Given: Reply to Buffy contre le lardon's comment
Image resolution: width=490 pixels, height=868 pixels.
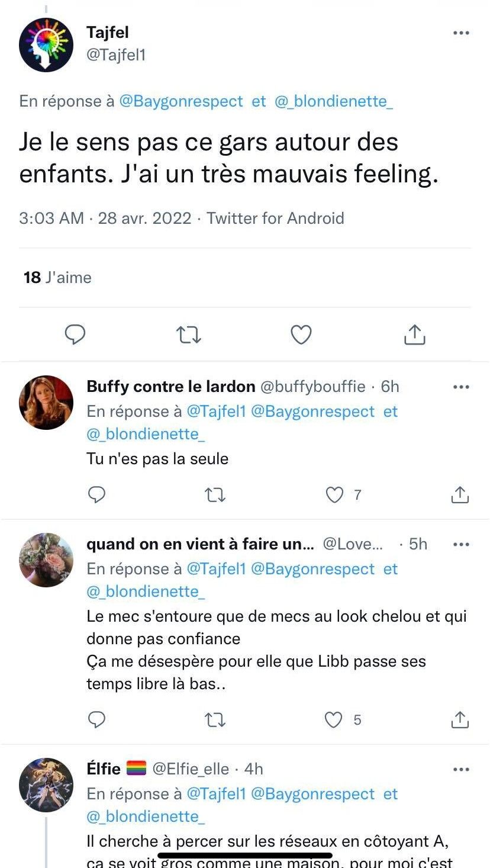Looking at the screenshot, I should point(96,494).
